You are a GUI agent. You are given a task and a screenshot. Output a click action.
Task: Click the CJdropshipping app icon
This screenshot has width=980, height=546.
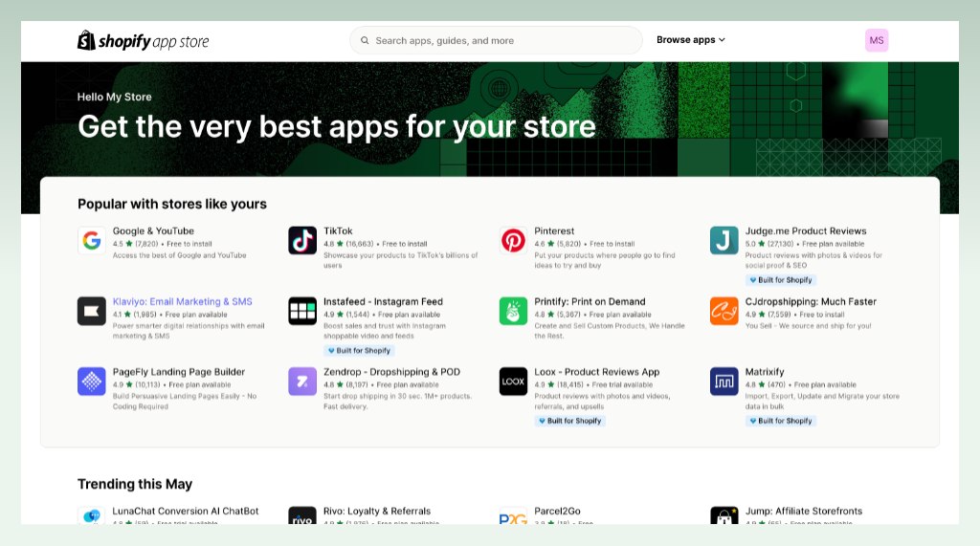(x=724, y=311)
